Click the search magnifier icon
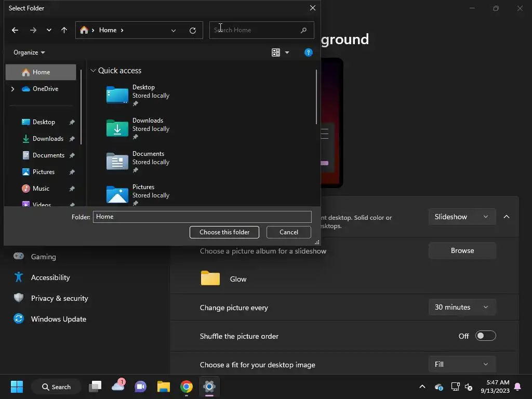The image size is (532, 399). (303, 30)
